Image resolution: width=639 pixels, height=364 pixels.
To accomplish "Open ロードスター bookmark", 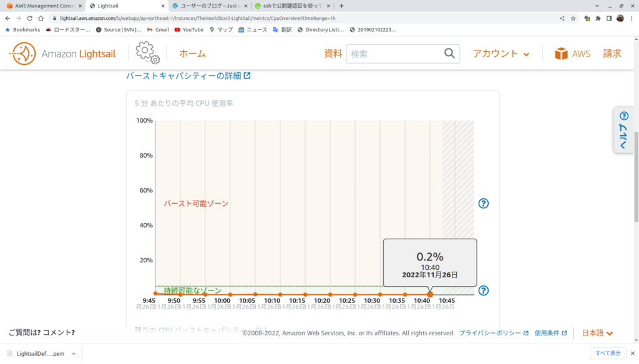I will click(68, 30).
